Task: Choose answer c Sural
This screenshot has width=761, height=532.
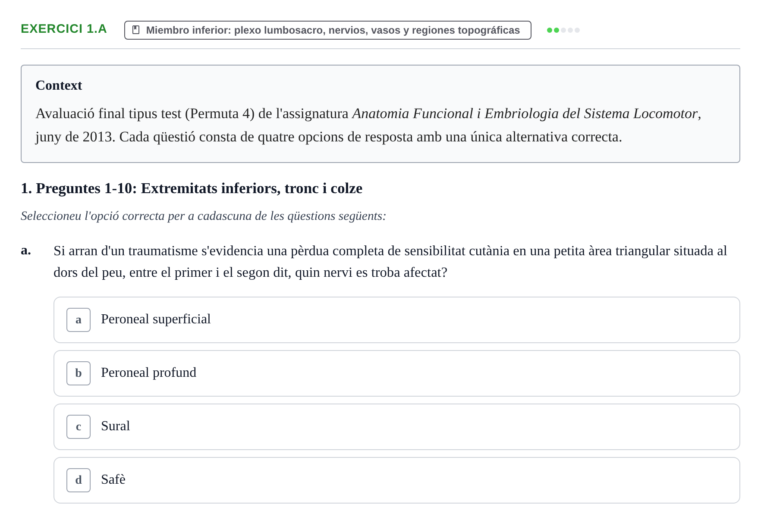Action: pos(396,427)
